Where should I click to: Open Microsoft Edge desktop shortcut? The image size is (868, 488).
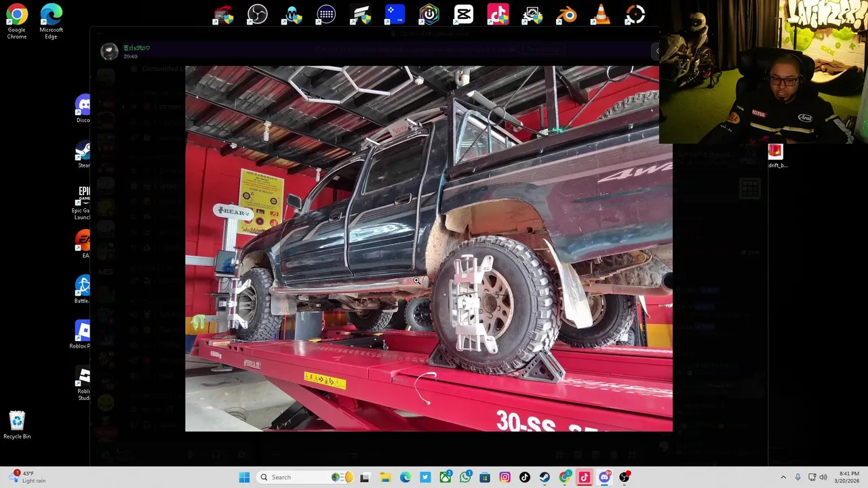click(51, 20)
